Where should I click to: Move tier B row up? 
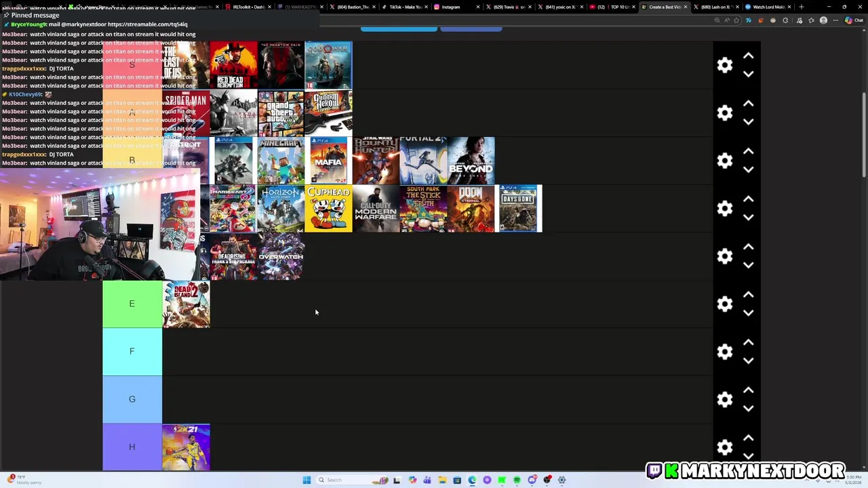tap(748, 151)
